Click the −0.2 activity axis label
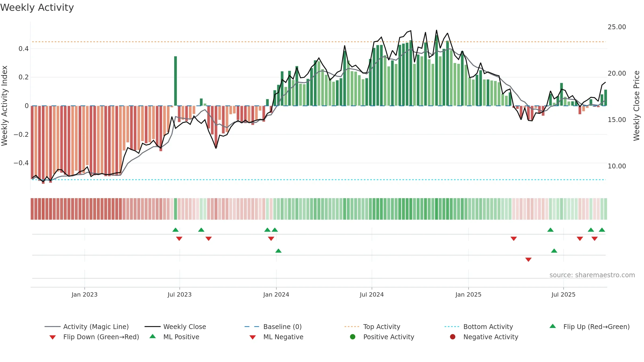644x362 pixels. coord(21,134)
